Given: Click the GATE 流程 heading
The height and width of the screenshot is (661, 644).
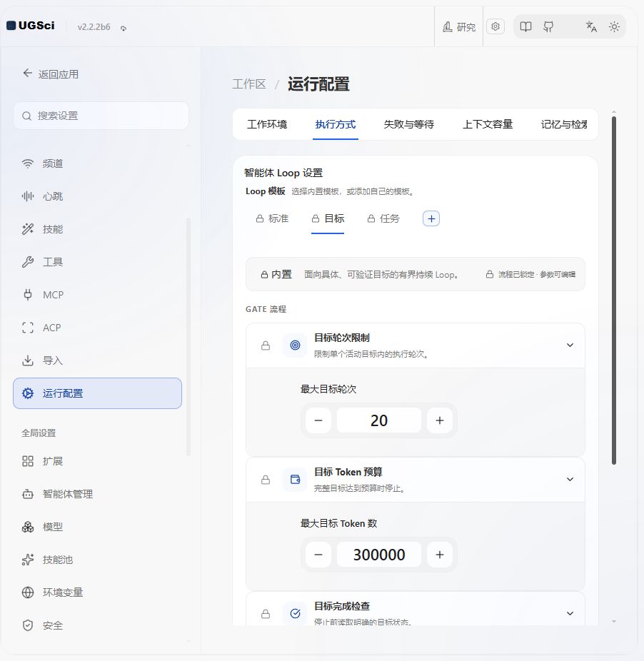Looking at the screenshot, I should click(x=266, y=309).
